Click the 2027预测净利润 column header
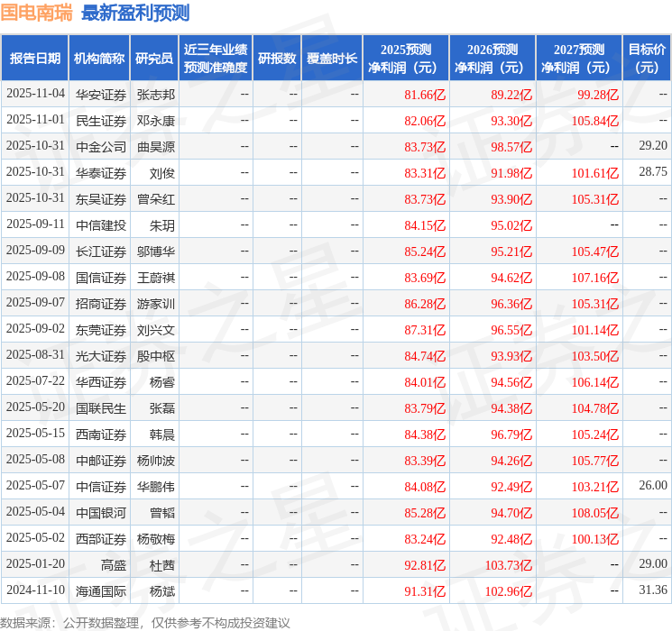Image resolution: width=672 pixels, height=631 pixels. (x=578, y=59)
